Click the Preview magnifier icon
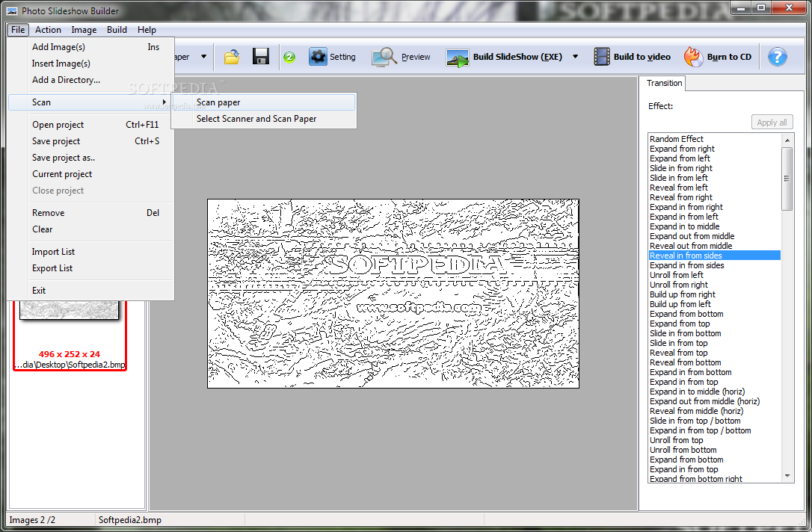The image size is (812, 532). coord(384,56)
